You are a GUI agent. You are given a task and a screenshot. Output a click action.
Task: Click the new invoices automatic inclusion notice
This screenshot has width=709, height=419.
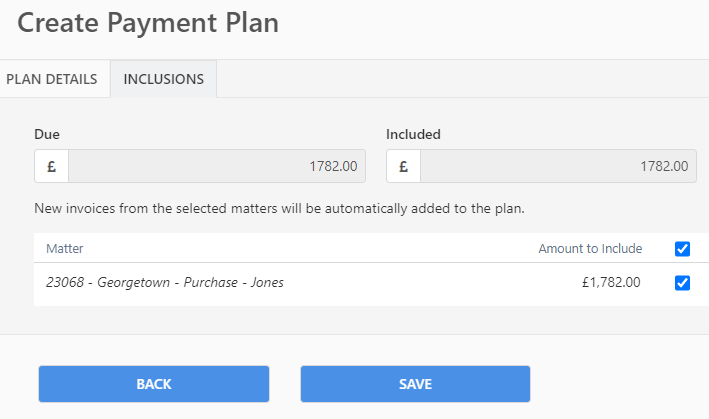(279, 208)
